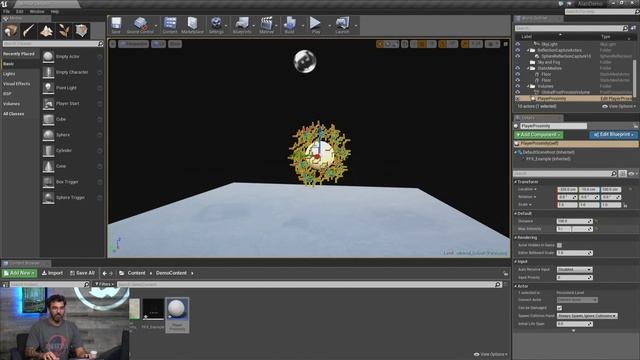Toggle Can be Damaged checkbox

[559, 308]
